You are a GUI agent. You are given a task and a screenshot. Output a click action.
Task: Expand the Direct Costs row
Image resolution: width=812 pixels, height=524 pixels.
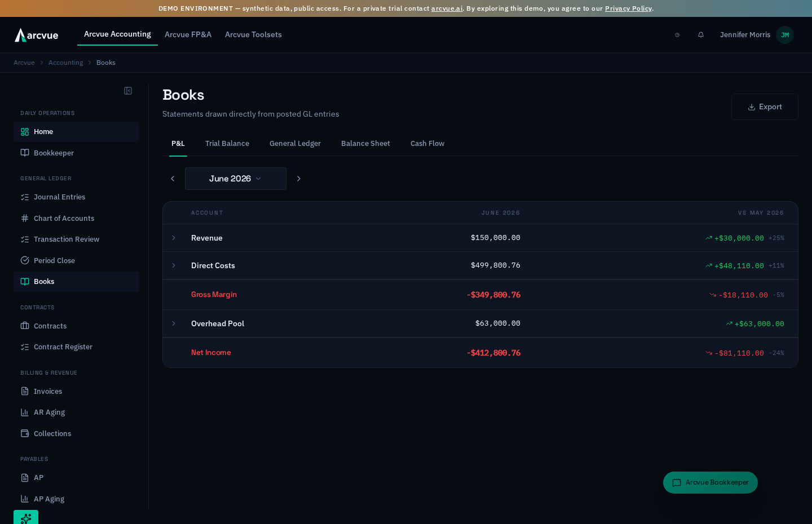coord(174,265)
